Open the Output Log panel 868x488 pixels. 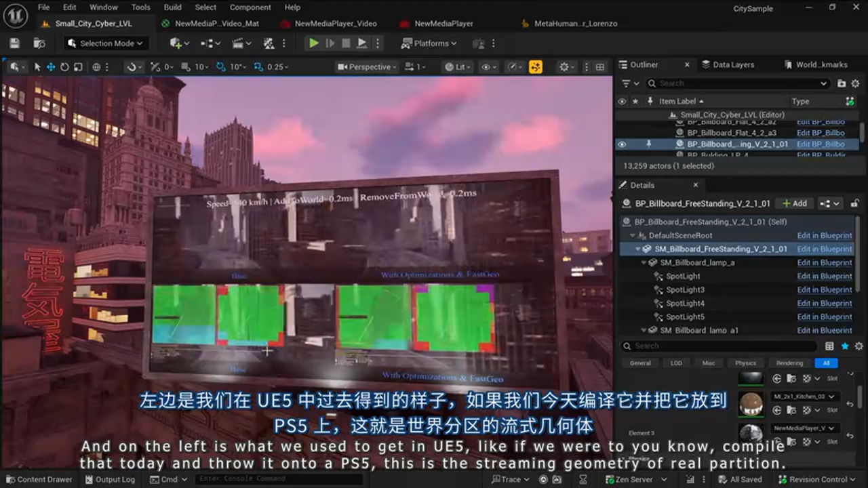pos(110,479)
